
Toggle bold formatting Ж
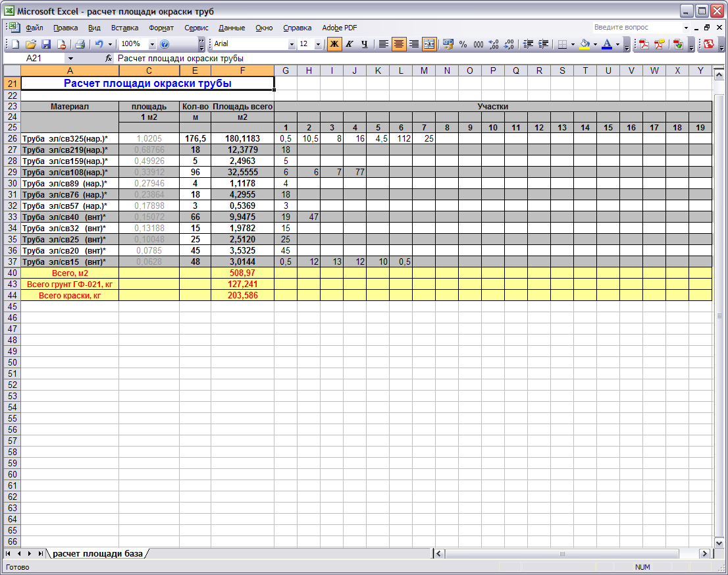pos(334,44)
